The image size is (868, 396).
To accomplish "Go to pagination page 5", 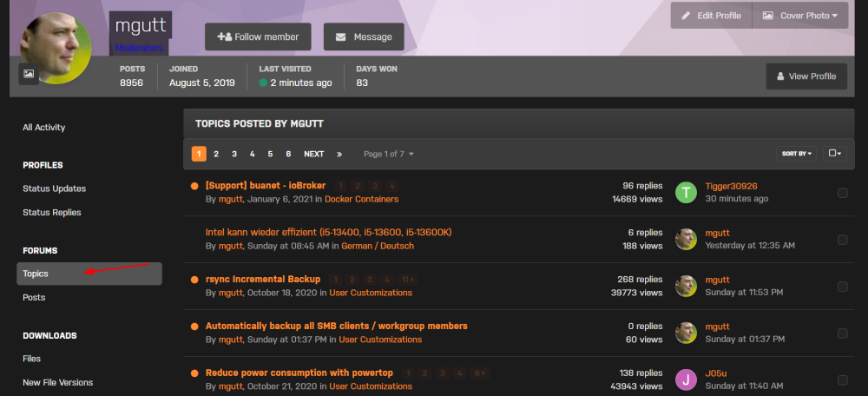I will coord(270,154).
